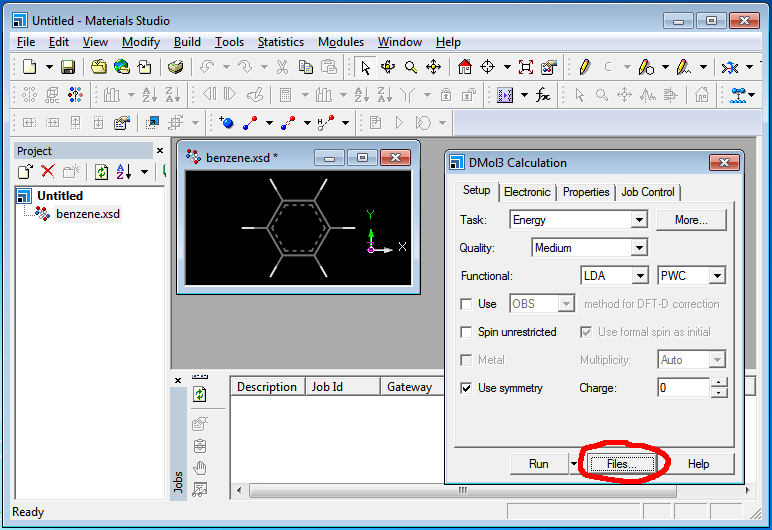772x530 pixels.
Task: Click the Help button in DMol3 dialog
Action: [x=698, y=464]
